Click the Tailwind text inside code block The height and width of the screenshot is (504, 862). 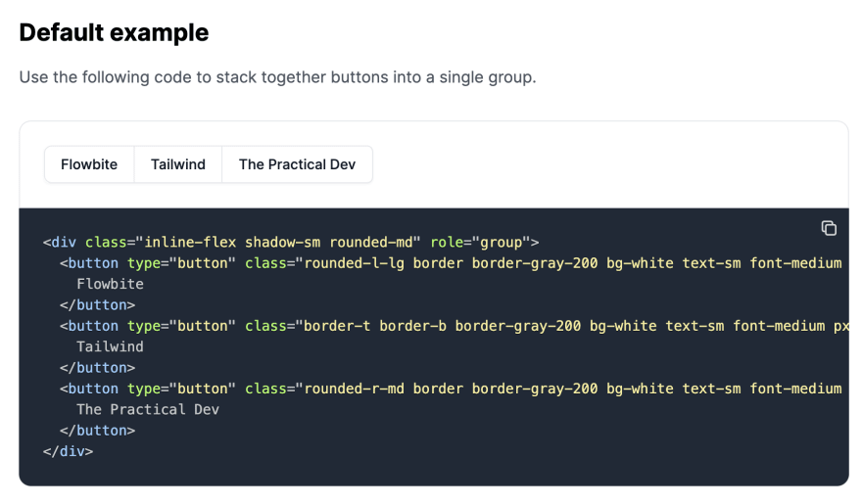pyautogui.click(x=110, y=346)
